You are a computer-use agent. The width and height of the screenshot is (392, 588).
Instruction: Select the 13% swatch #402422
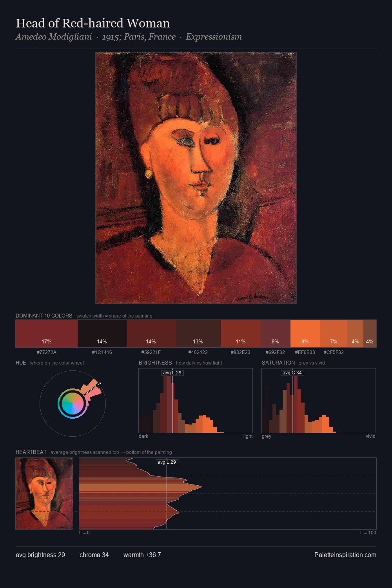(x=198, y=334)
